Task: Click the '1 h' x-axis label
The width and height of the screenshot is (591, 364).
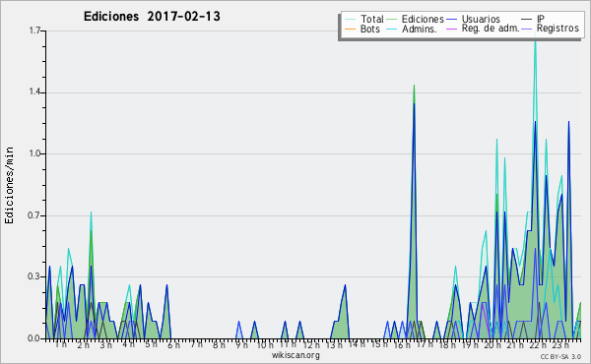Action: (x=61, y=344)
